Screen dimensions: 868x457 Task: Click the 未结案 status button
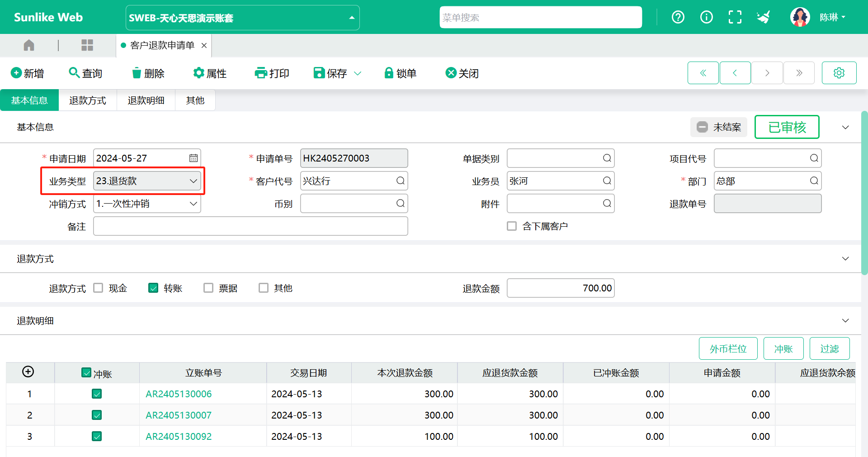tap(719, 127)
